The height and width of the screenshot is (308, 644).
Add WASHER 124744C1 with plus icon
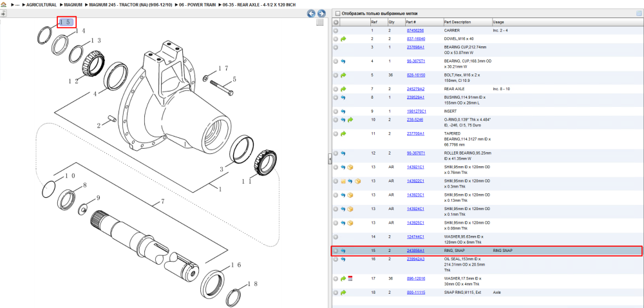336,237
